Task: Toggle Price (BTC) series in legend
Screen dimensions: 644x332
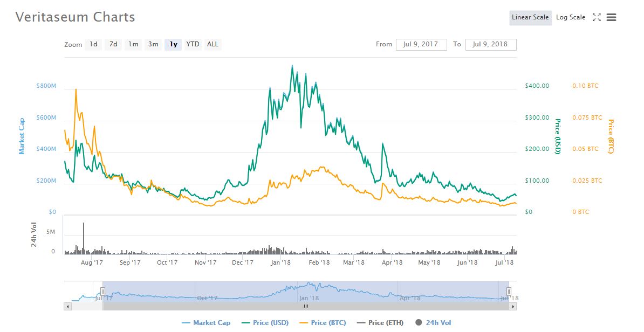Action: point(323,323)
